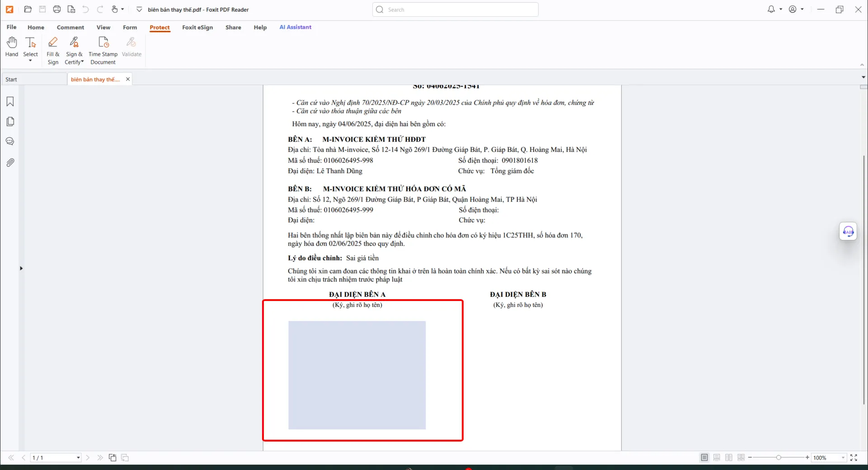Viewport: 868px width, 470px height.
Task: Expand the Customize Quick Access Toolbar menu
Action: (x=139, y=9)
